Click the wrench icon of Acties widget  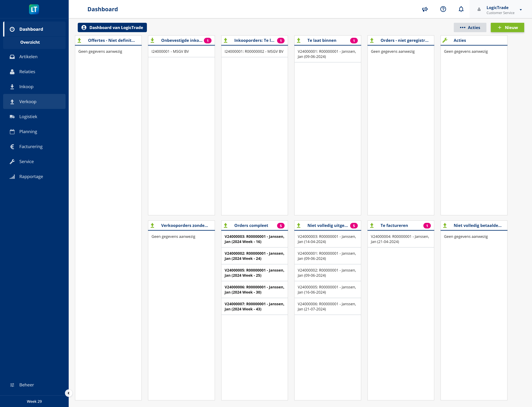[445, 40]
